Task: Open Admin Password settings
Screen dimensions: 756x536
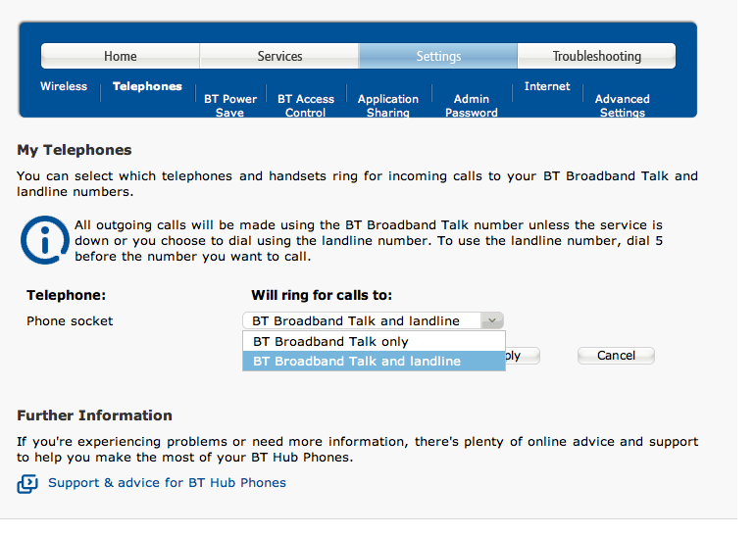Action: tap(472, 105)
